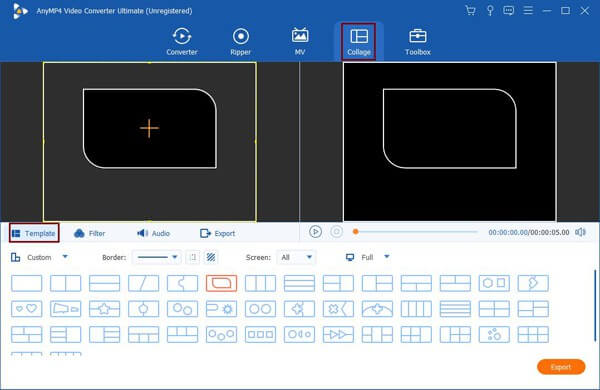Viewport: 600px width, 390px height.
Task: Expand the Custom aspect ratio dropdown
Action: (x=40, y=257)
